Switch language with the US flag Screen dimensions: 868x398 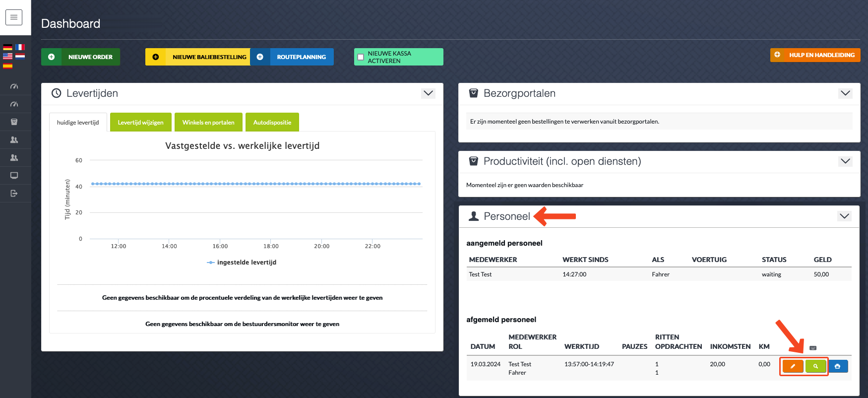[7, 56]
